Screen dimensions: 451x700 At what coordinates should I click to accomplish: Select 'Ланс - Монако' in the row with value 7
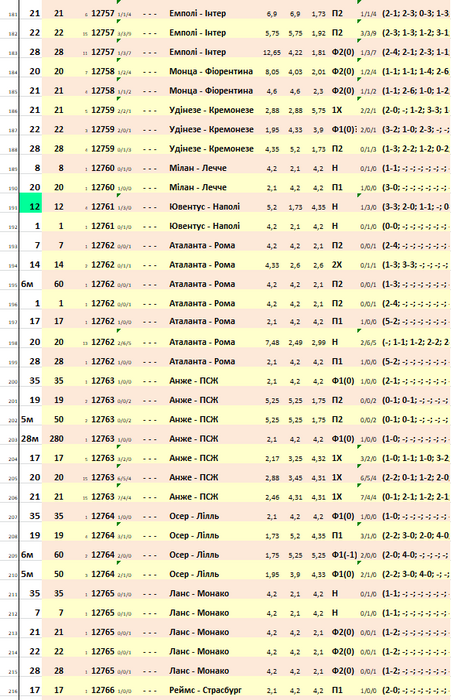tap(199, 613)
